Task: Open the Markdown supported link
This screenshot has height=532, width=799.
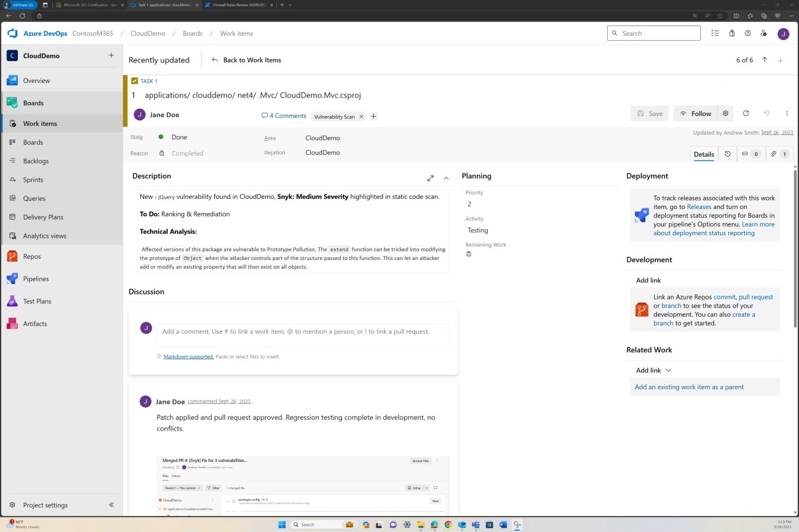Action: (187, 356)
